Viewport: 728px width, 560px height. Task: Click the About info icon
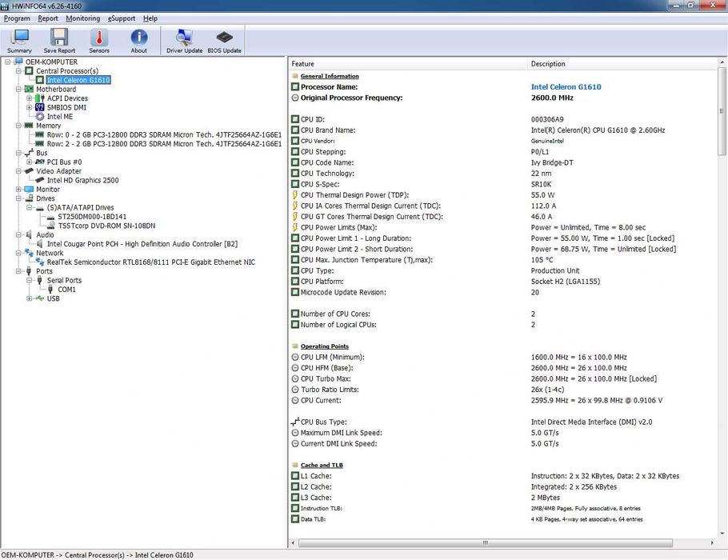139,41
